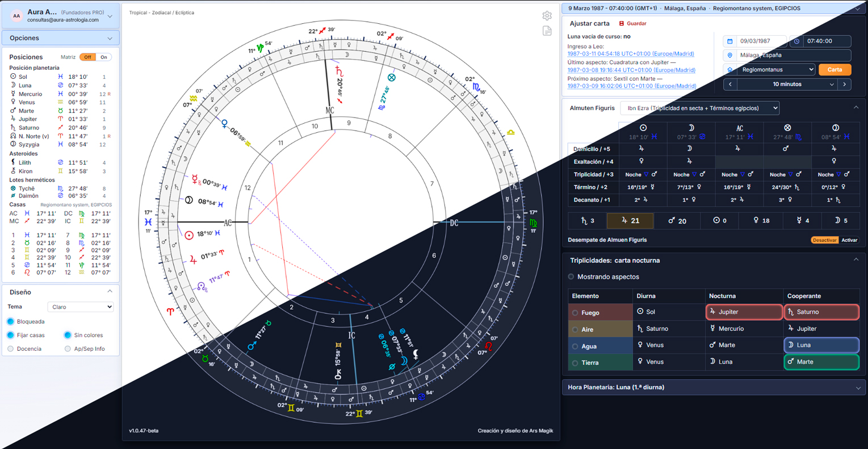Open the calendar date picker icon
Viewport: 868px width, 449px height.
coord(730,41)
